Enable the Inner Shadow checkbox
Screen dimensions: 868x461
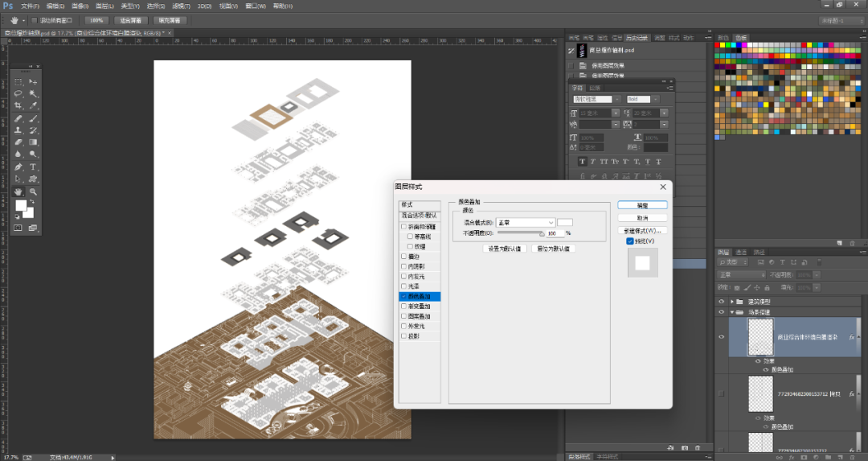[x=403, y=266]
